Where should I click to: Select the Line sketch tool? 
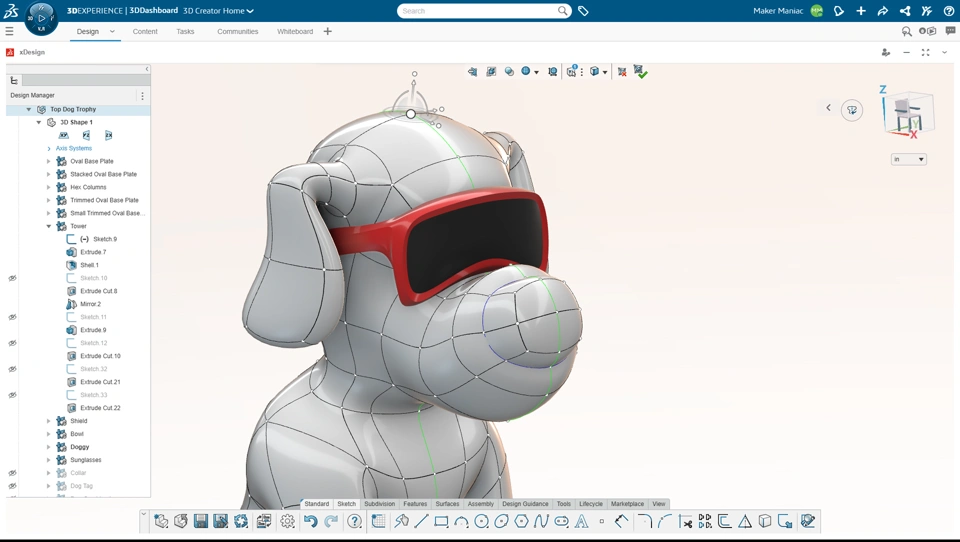tap(421, 521)
